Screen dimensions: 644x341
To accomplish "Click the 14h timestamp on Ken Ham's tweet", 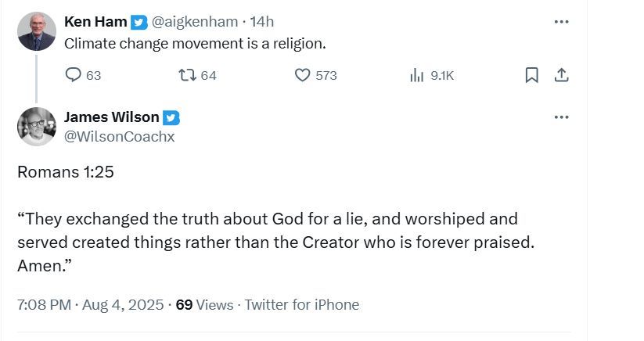I will (261, 22).
